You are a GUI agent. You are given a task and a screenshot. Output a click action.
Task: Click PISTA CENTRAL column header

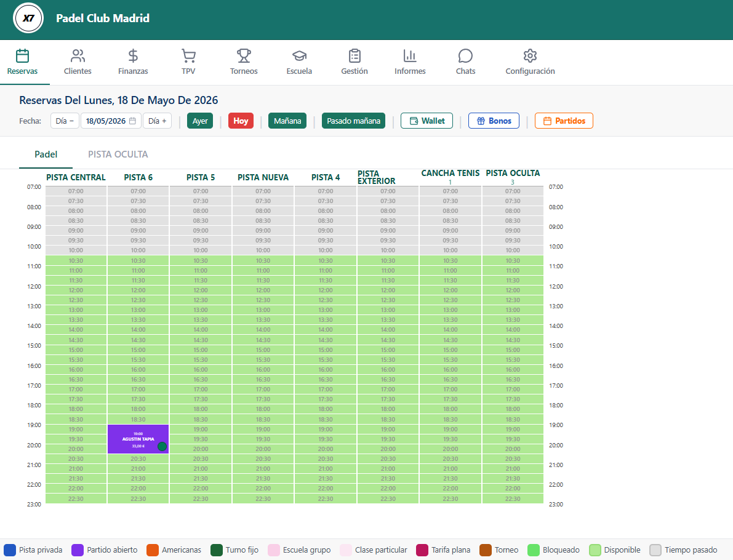76,177
